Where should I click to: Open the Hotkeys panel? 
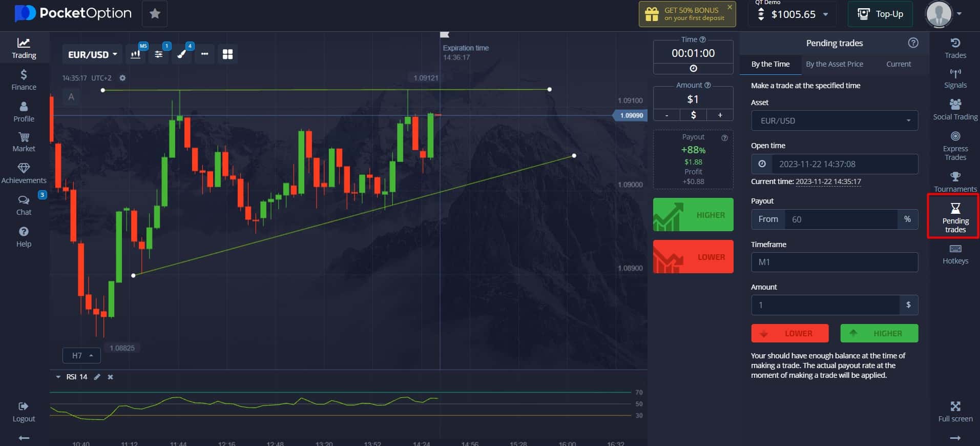click(x=955, y=254)
